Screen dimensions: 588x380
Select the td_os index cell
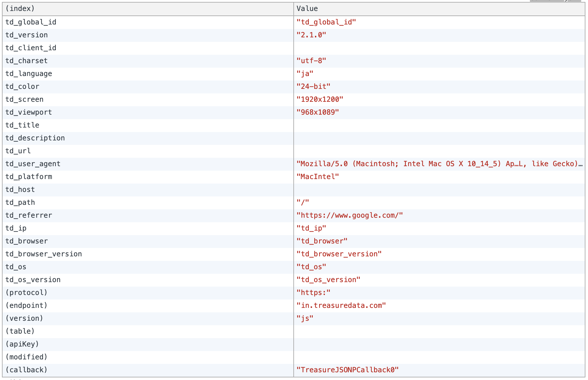pos(148,267)
